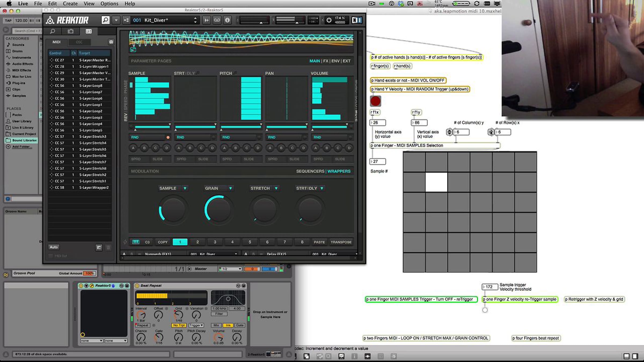The height and width of the screenshot is (362, 644).
Task: Open the STRT|DLY modulation dropdown arrow
Action: [322, 189]
